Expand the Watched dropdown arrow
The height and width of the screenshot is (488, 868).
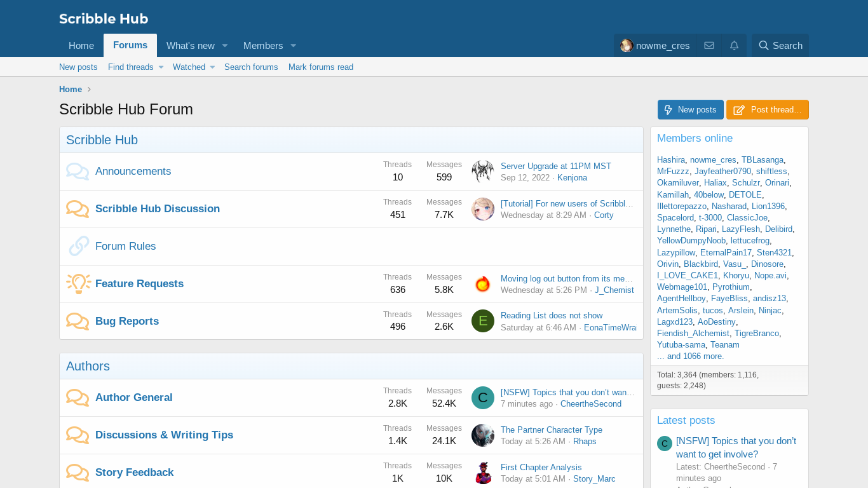pyautogui.click(x=212, y=67)
